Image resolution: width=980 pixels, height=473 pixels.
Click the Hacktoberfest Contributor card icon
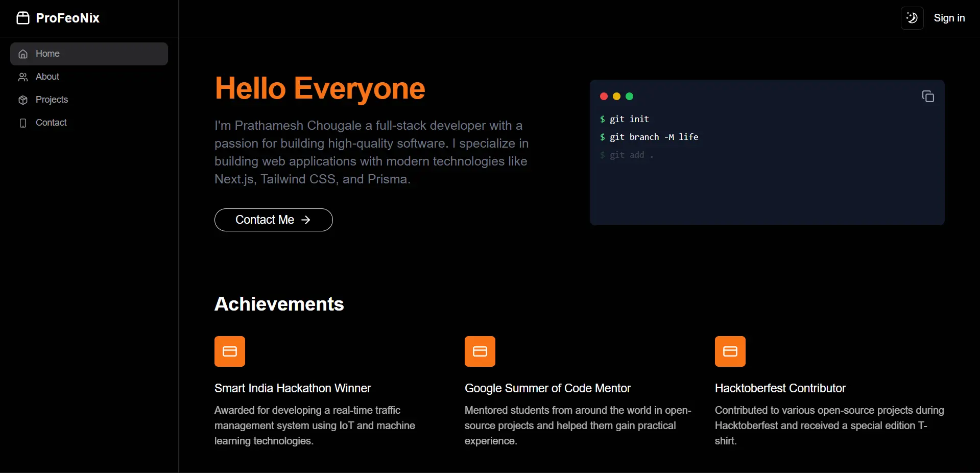(x=730, y=351)
